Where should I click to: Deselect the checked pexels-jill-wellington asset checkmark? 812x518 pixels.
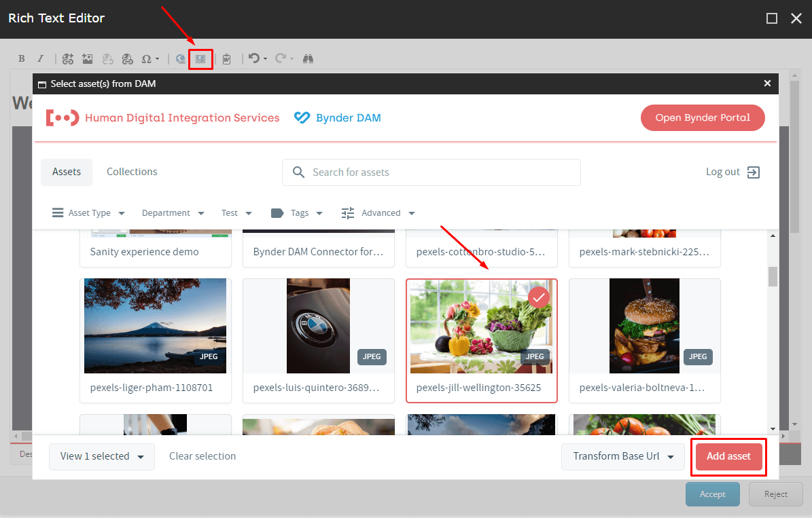(539, 297)
